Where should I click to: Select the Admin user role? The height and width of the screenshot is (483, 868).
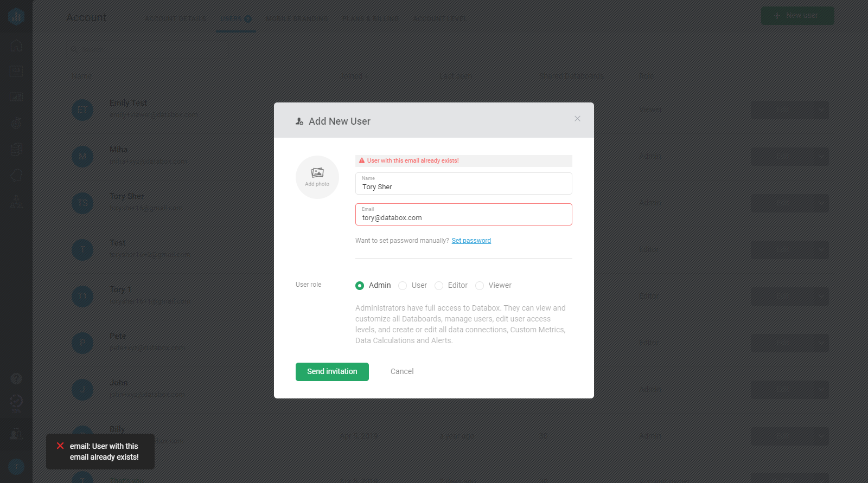360,285
